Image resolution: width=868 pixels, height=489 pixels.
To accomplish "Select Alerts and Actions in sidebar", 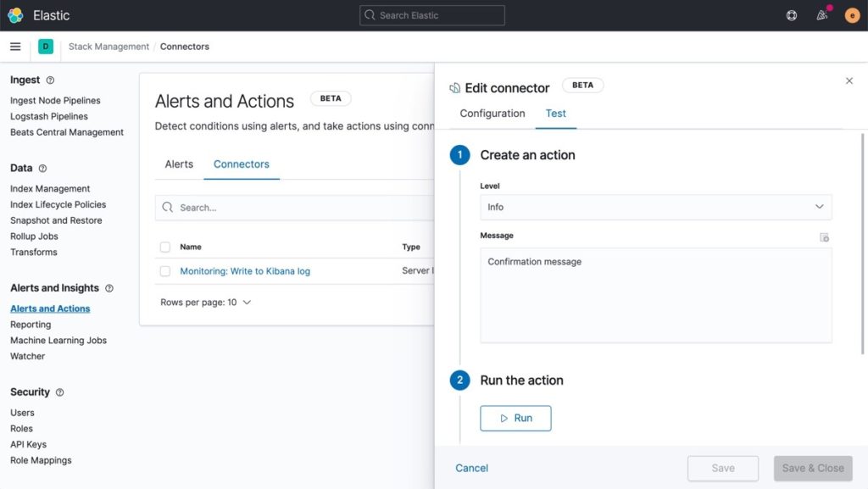I will [x=50, y=308].
